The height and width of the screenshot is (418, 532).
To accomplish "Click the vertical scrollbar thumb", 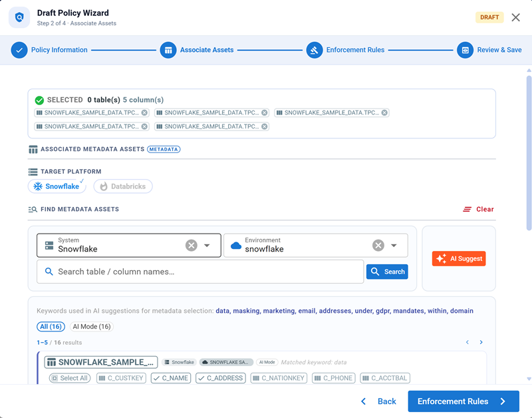I will [x=529, y=153].
